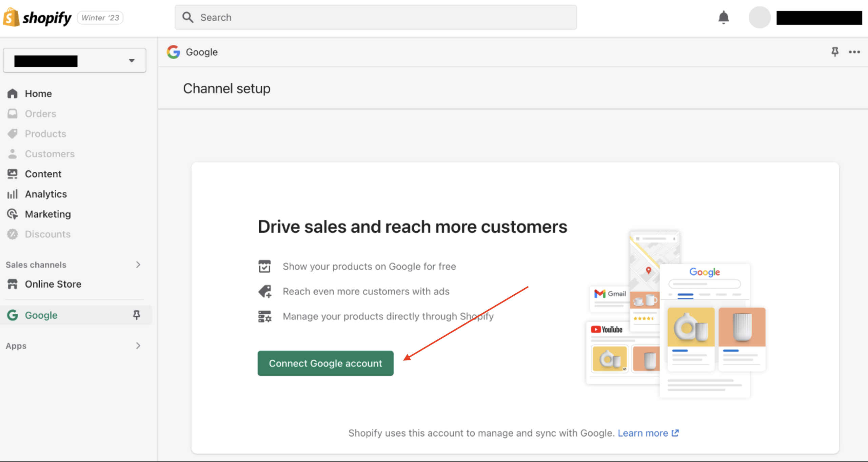Image resolution: width=868 pixels, height=462 pixels.
Task: Select Google channel in sidebar
Action: pos(76,315)
